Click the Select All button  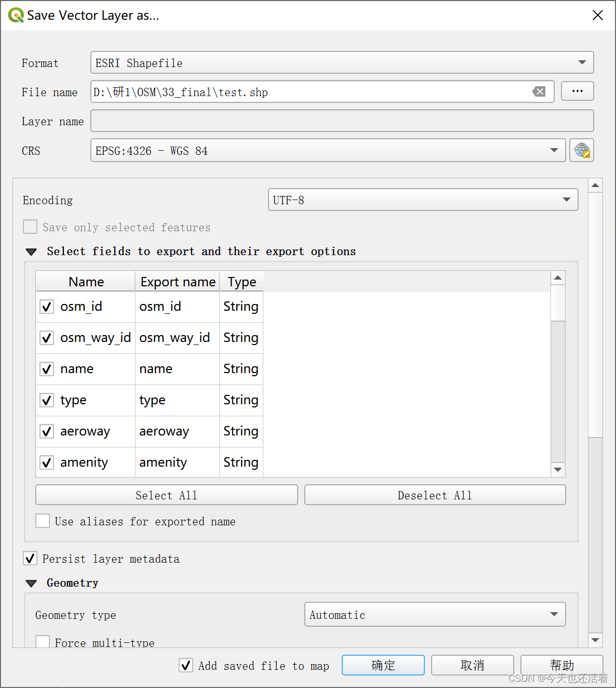pos(166,495)
